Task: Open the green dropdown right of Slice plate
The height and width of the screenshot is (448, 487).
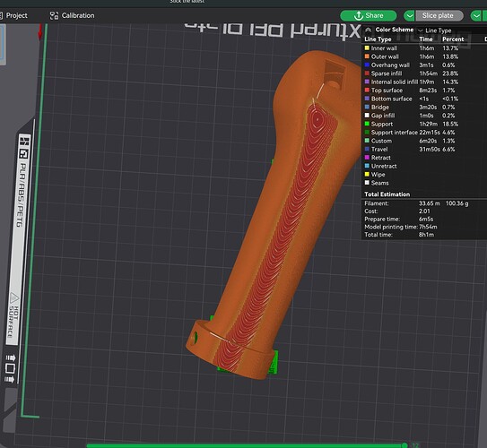Action: (477, 15)
